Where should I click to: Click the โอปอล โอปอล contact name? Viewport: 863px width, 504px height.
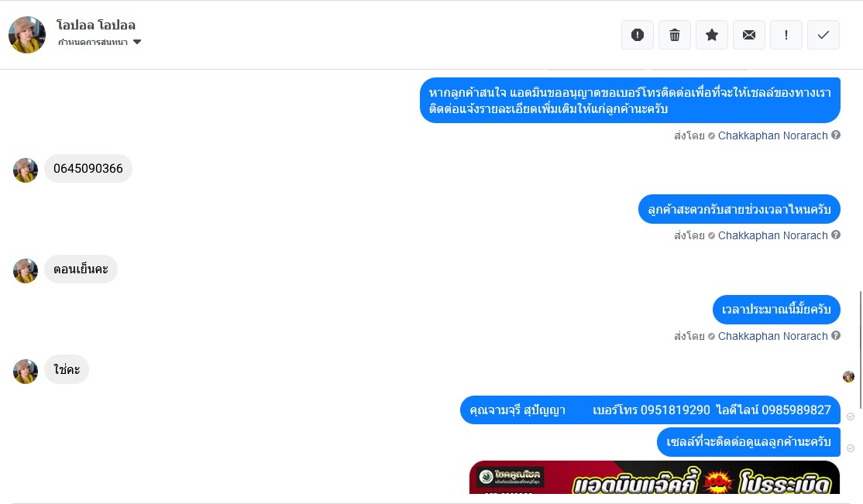[x=96, y=26]
